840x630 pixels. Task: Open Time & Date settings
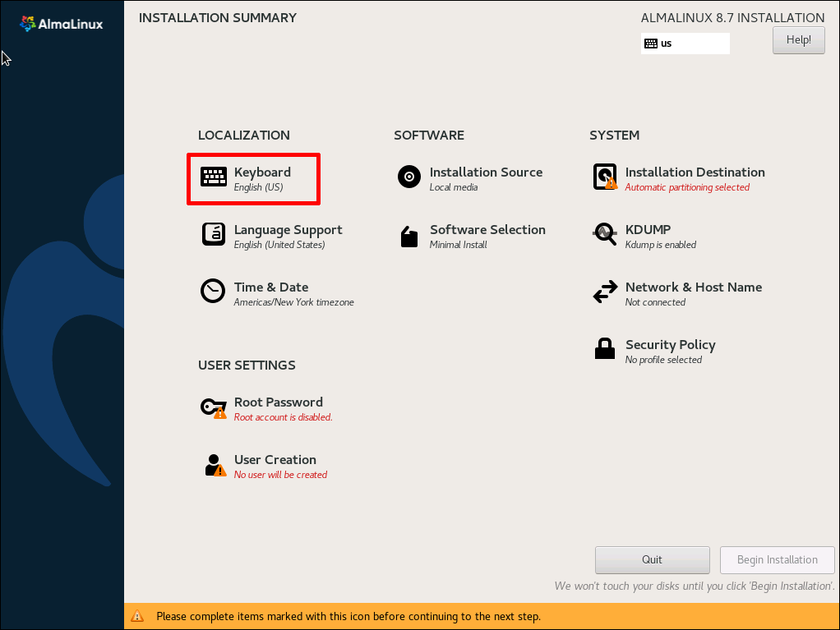(x=271, y=287)
